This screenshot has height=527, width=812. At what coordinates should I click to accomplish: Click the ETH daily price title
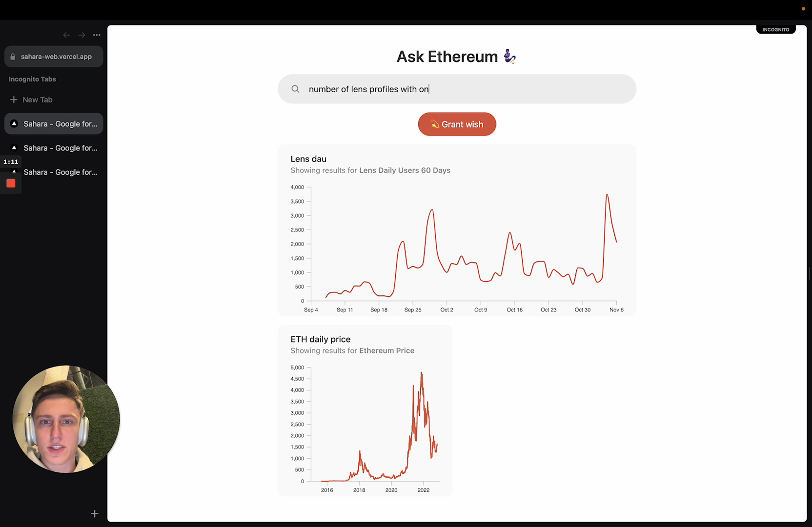point(321,339)
